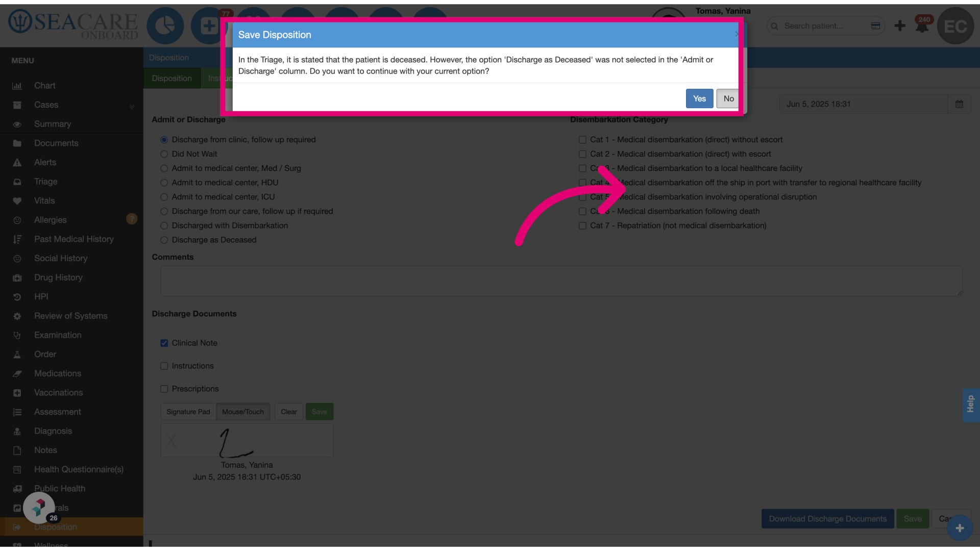
Task: Check Cat 2 disembarkation with escort
Action: click(x=582, y=154)
